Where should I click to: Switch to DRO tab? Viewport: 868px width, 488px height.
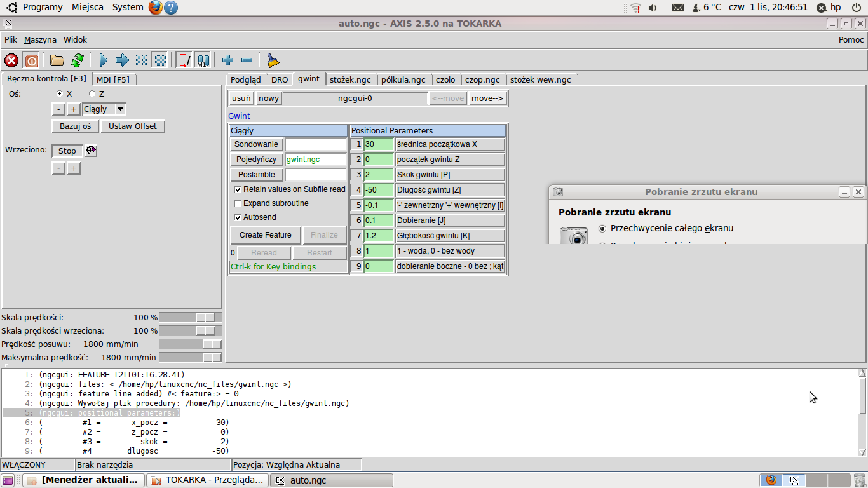tap(280, 79)
